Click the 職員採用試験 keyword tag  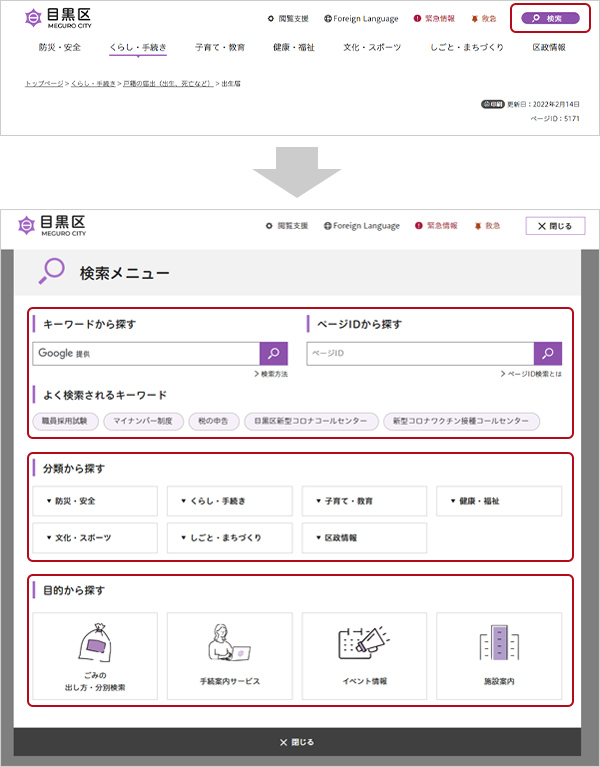point(66,422)
